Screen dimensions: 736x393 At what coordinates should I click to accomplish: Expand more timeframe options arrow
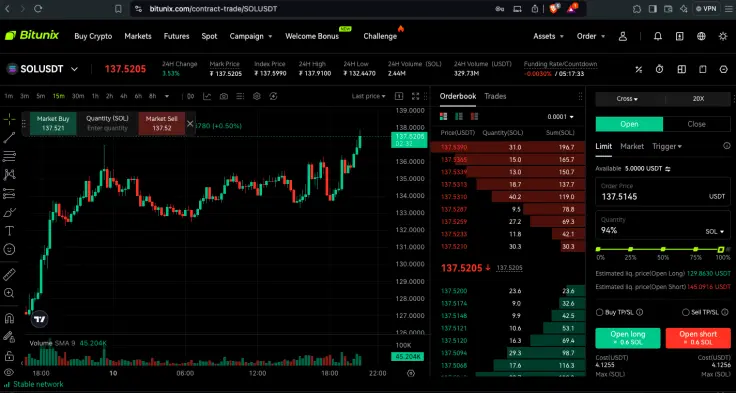coord(167,96)
